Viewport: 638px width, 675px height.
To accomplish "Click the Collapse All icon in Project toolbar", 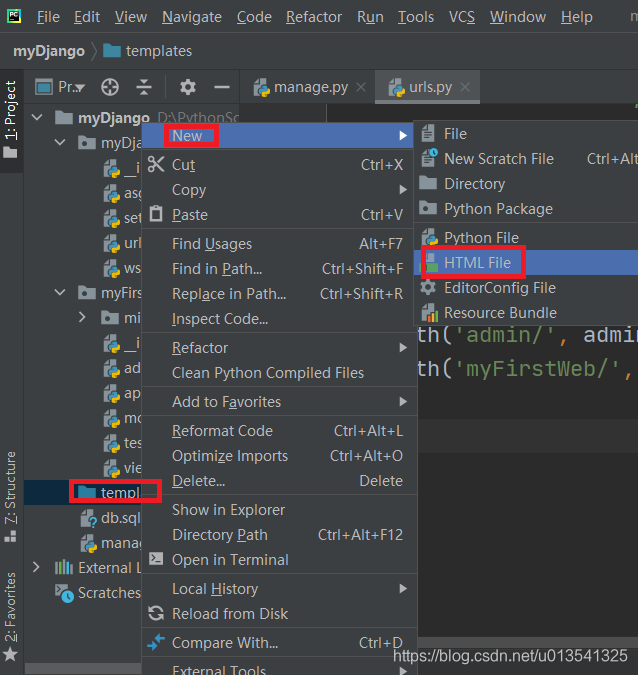I will [144, 87].
